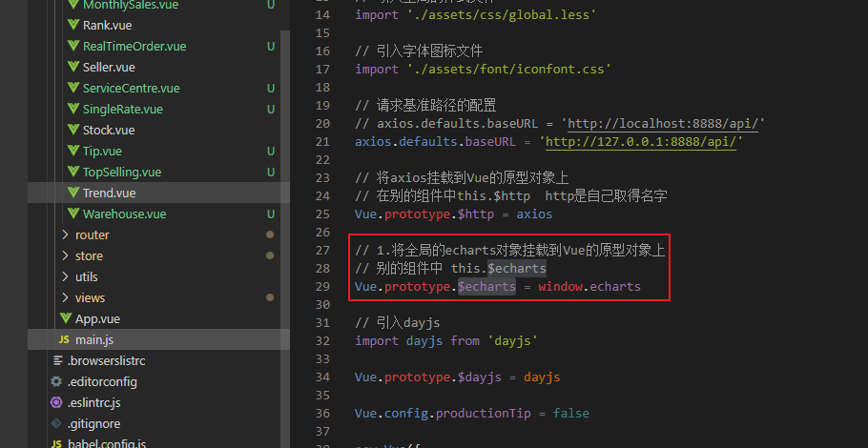Click the comment '// 请求基准路径的配置'

425,105
